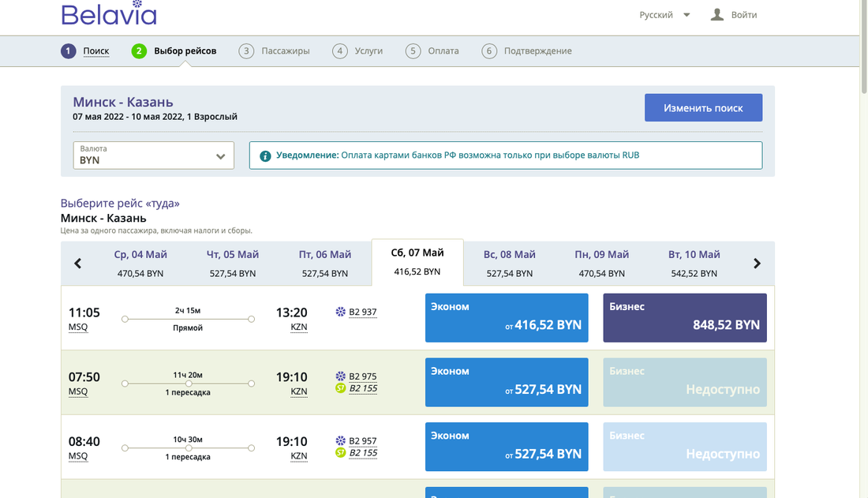Open the B2 937 flight number link
This screenshot has height=498, width=868.
coord(363,312)
